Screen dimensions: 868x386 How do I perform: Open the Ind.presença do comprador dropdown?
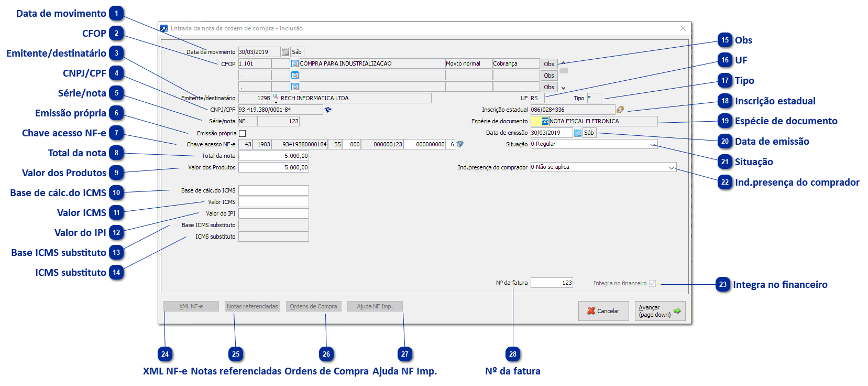pos(672,167)
